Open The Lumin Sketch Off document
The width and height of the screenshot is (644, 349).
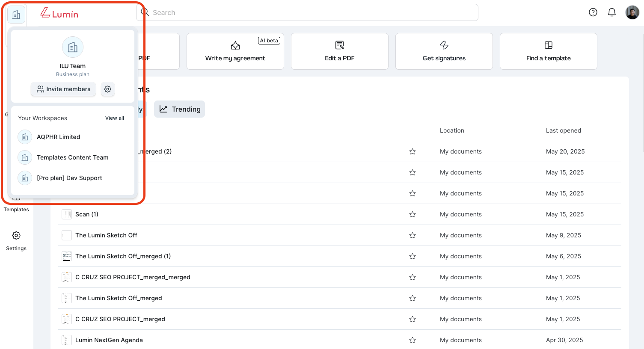click(106, 235)
